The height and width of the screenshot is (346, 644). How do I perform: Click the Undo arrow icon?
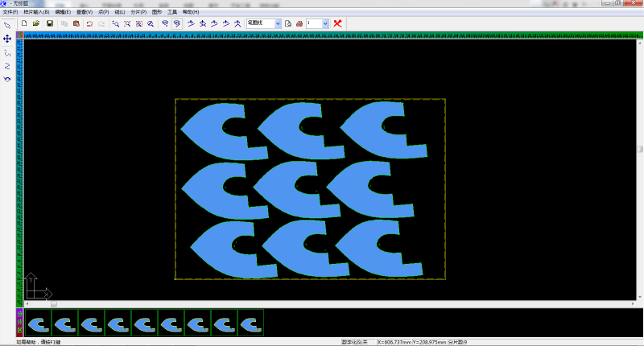pos(89,23)
